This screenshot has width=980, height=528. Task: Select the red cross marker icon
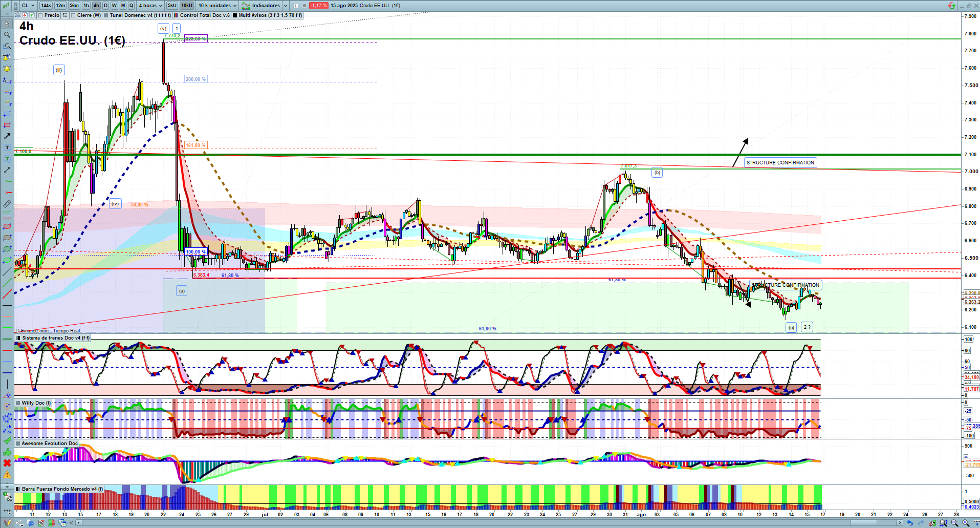(x=7, y=463)
